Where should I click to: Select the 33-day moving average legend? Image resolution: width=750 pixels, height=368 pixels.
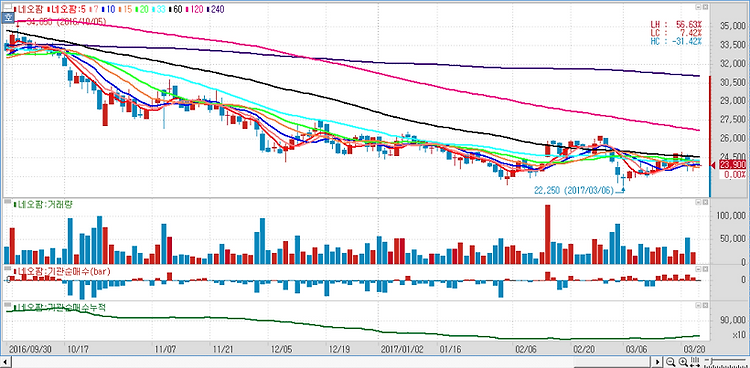159,9
